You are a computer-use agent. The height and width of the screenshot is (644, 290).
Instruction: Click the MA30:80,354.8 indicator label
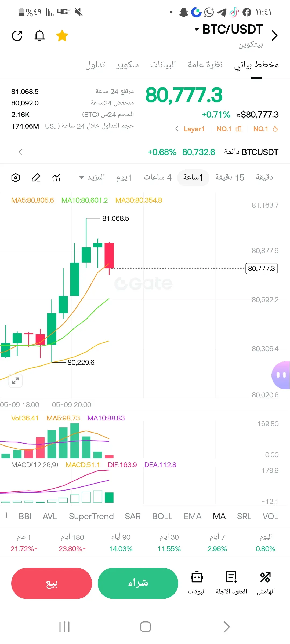coord(139,200)
